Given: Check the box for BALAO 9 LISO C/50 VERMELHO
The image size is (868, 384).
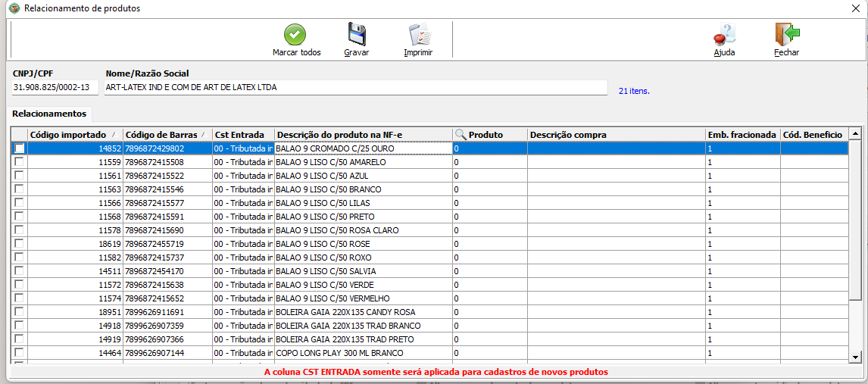Looking at the screenshot, I should 20,298.
